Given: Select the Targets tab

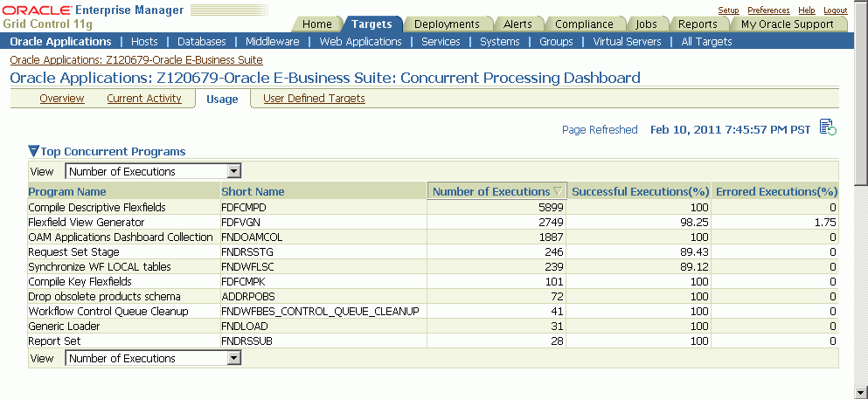Looking at the screenshot, I should click(x=372, y=24).
